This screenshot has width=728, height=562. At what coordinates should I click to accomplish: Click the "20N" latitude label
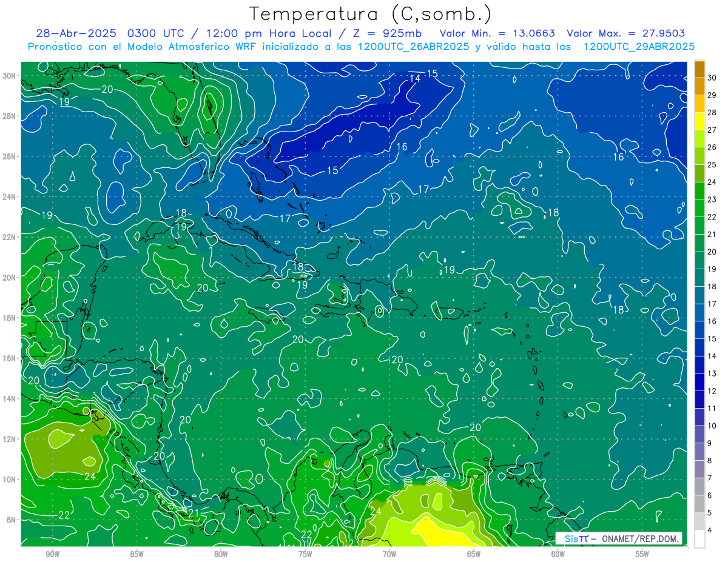[x=9, y=278]
